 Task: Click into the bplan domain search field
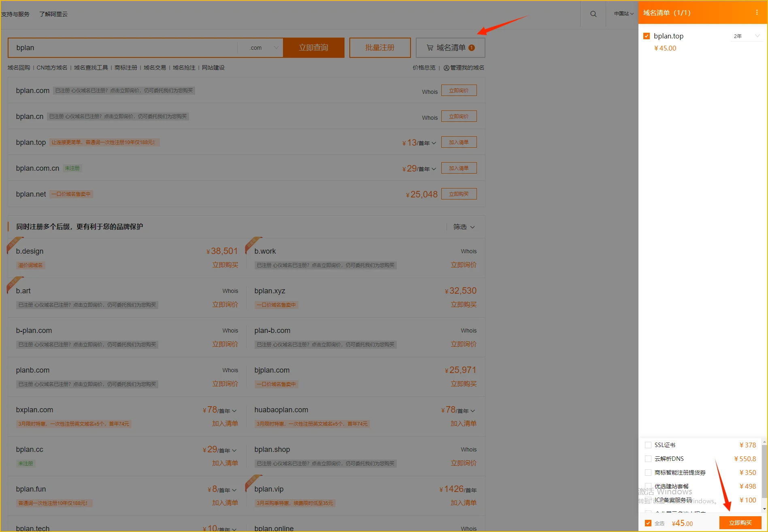123,48
